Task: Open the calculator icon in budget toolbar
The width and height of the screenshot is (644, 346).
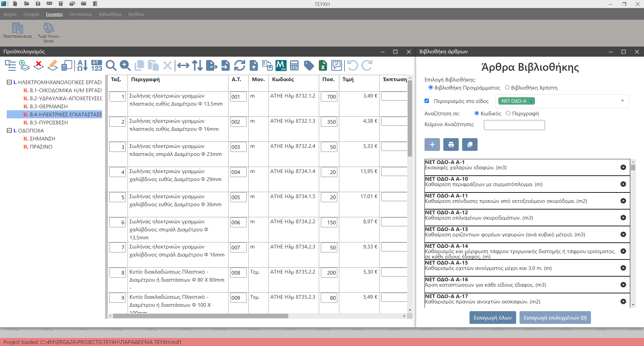Action: point(294,65)
